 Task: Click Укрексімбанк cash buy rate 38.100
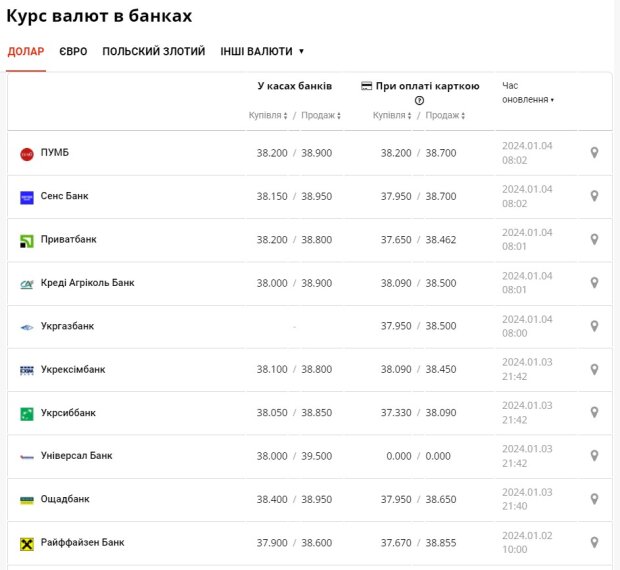pos(272,370)
